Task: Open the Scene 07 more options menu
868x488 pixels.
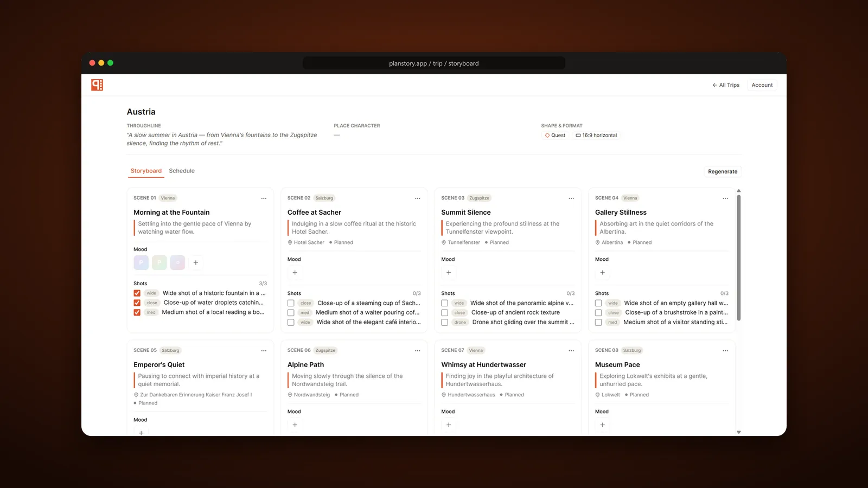Action: tap(571, 351)
